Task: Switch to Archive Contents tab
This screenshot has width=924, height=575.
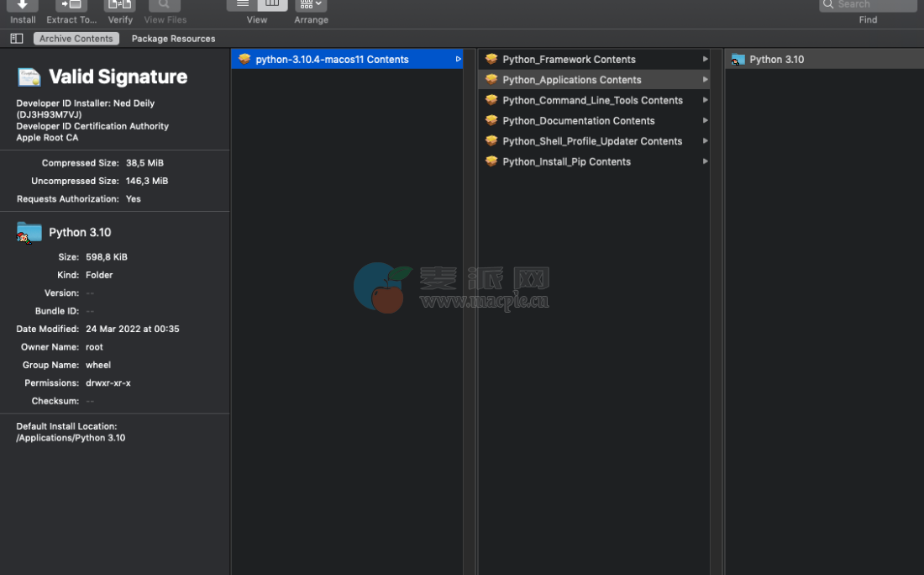Action: 76,39
